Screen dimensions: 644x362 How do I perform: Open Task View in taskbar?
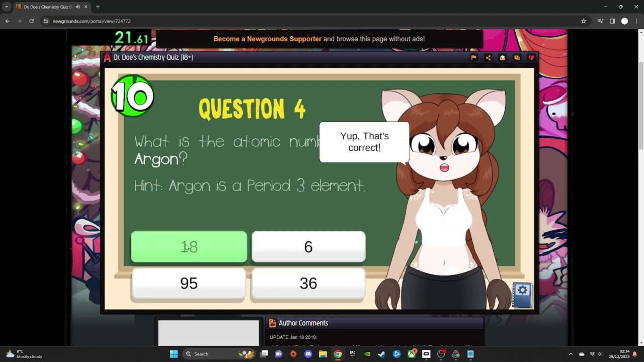click(264, 354)
